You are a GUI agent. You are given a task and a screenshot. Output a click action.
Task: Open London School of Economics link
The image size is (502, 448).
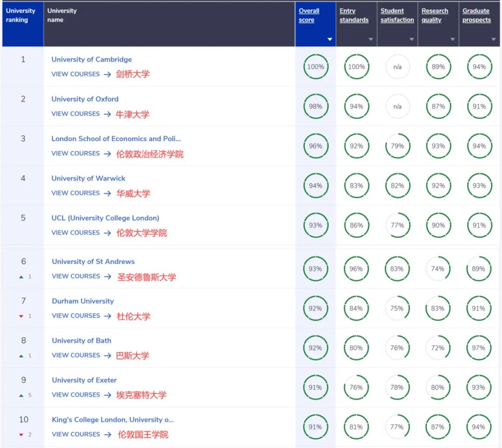pos(116,139)
